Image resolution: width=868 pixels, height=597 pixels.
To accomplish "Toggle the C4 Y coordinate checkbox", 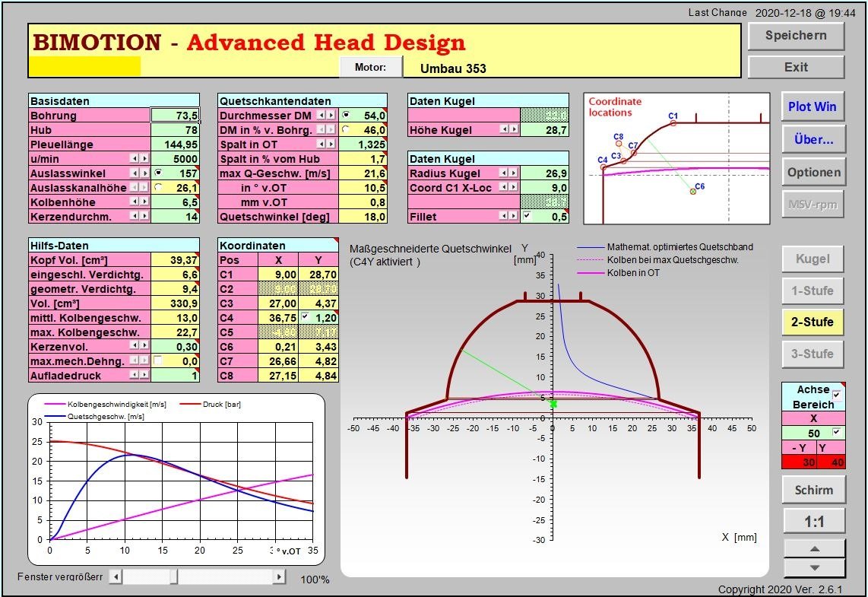I will [x=306, y=317].
